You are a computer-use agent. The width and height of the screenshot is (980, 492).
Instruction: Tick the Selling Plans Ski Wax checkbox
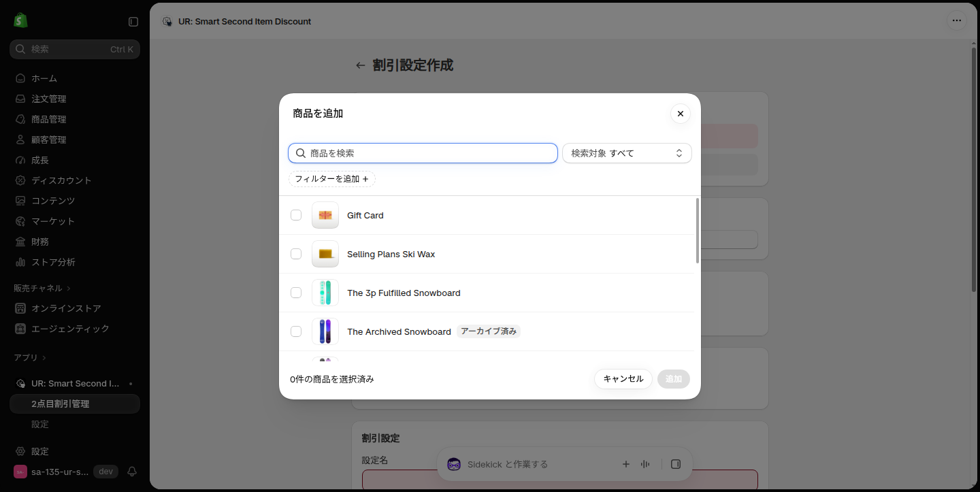pyautogui.click(x=296, y=254)
